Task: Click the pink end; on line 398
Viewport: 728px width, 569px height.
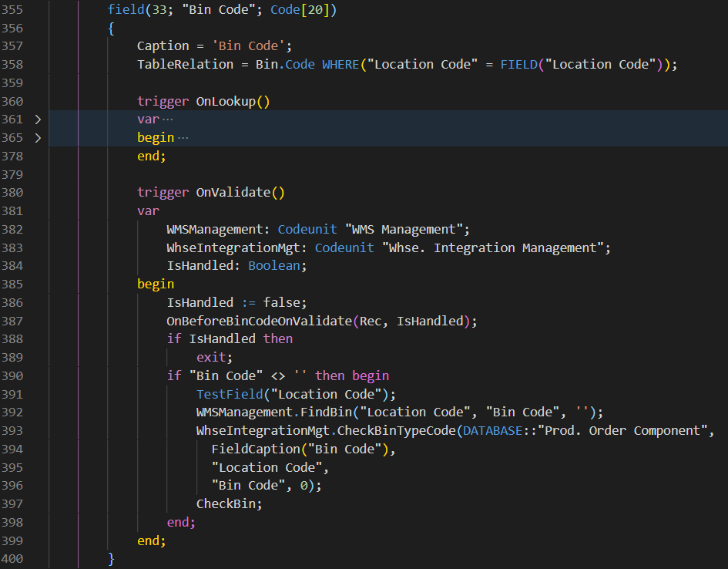Action: (181, 522)
